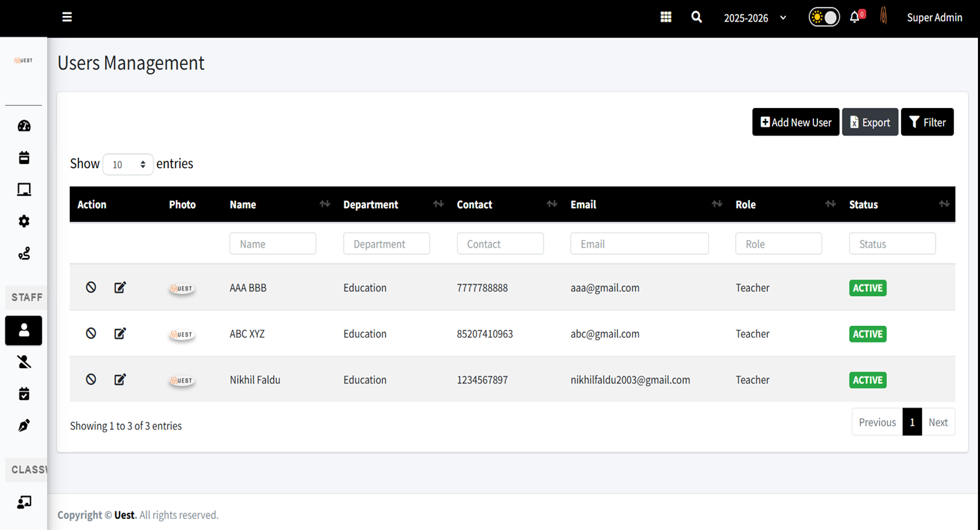This screenshot has height=530, width=980.
Task: Click the email nikhilfaldu2003@gmail.com
Action: tap(630, 380)
